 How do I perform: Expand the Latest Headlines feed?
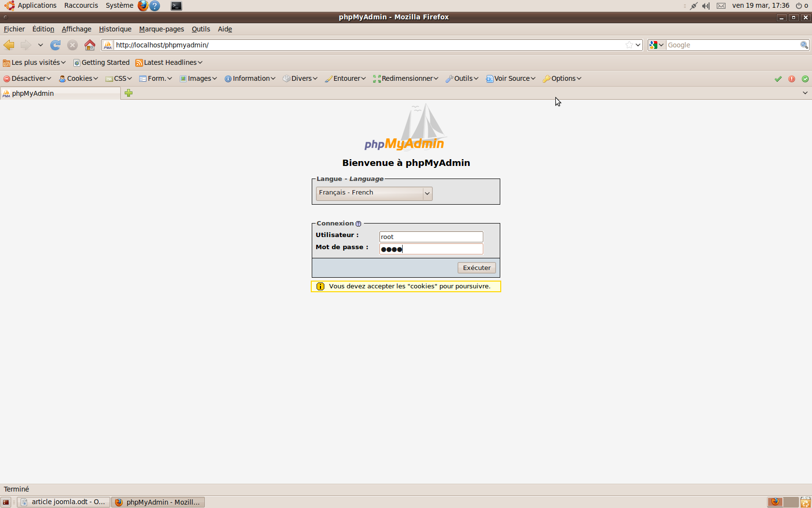click(169, 62)
